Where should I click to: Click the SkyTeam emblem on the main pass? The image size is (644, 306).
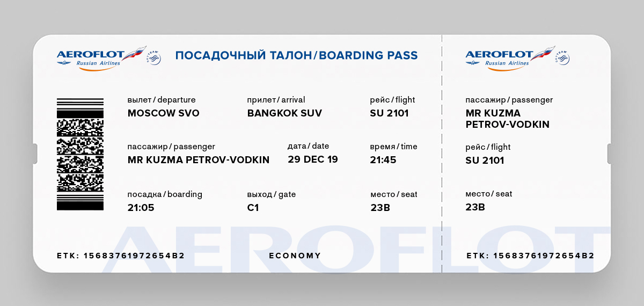pos(154,57)
